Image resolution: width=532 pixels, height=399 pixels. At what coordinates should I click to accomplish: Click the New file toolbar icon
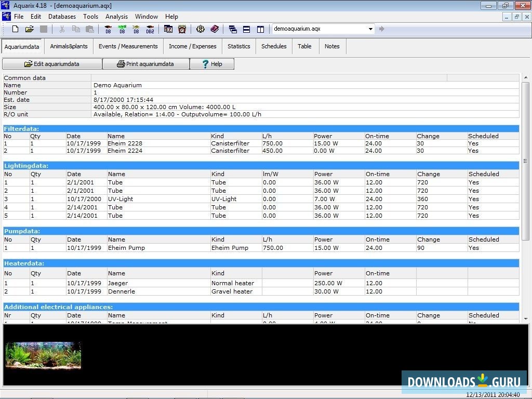coord(15,29)
